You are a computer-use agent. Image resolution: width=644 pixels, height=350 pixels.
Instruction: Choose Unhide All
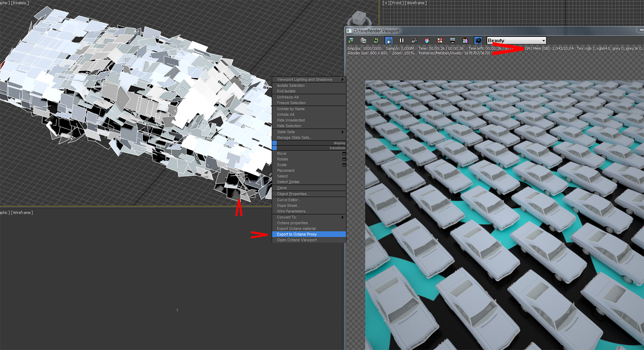click(x=309, y=114)
